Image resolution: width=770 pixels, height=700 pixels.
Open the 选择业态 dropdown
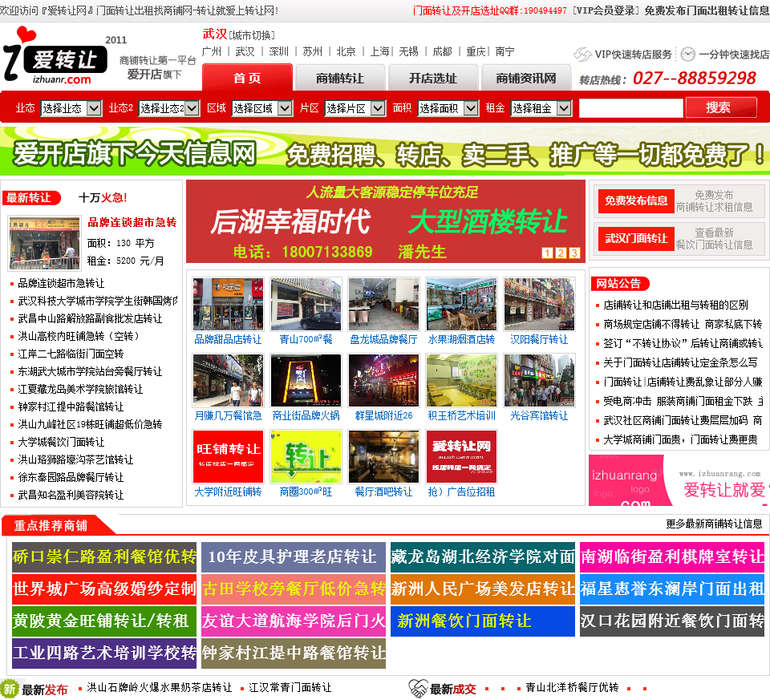[71, 108]
